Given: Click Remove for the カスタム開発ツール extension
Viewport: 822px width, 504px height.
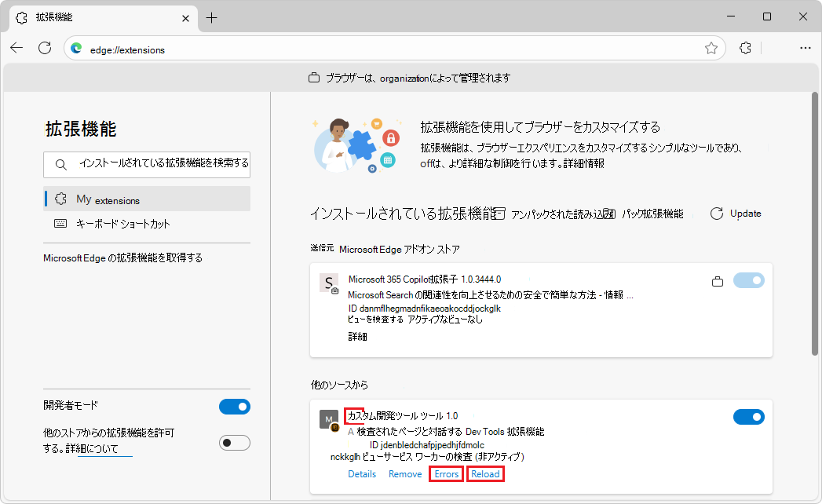Looking at the screenshot, I should (405, 474).
